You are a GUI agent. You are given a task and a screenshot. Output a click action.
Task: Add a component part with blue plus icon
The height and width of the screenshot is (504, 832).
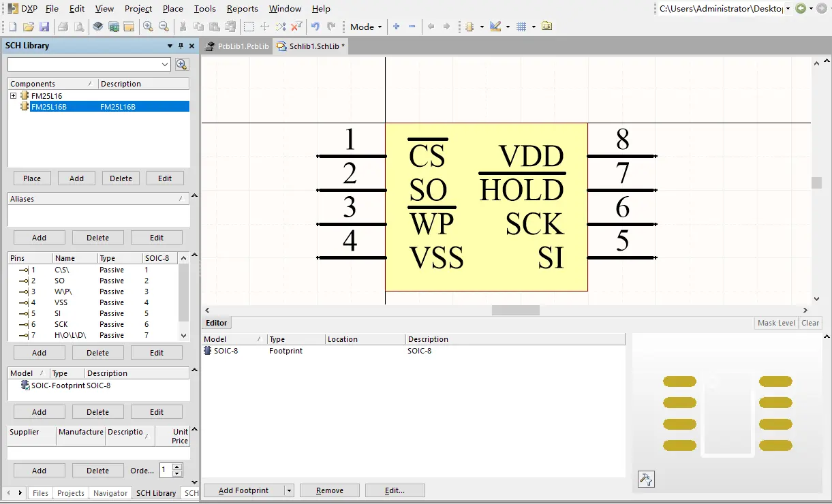click(397, 27)
